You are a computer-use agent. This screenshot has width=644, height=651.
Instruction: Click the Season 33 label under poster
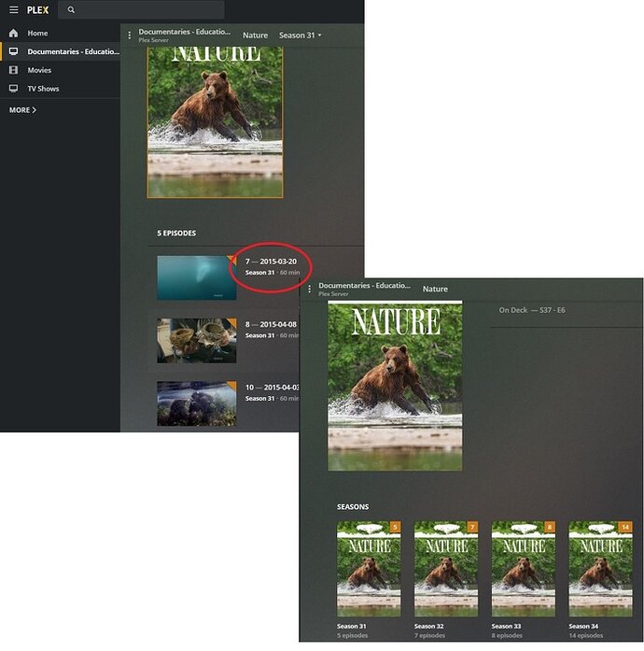pos(506,626)
